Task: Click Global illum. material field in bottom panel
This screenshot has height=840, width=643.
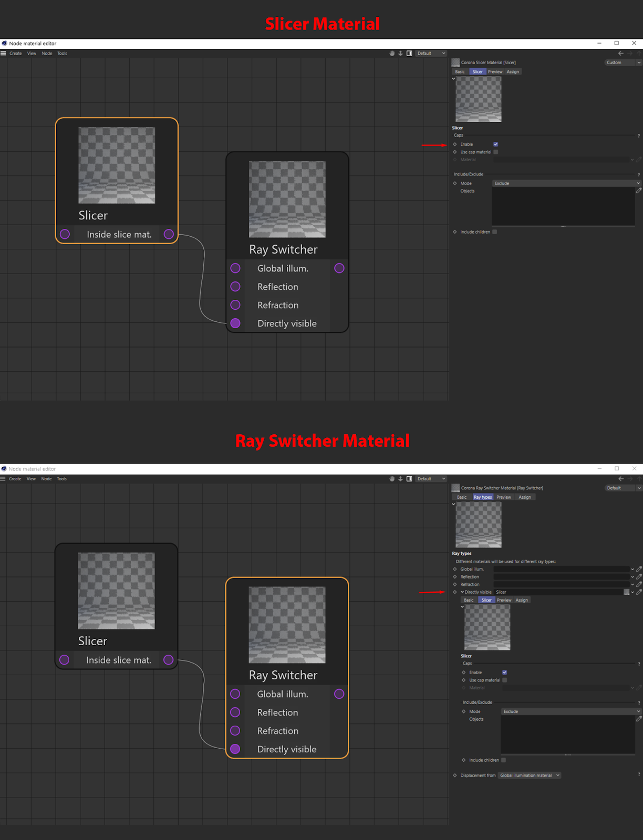Action: point(562,569)
